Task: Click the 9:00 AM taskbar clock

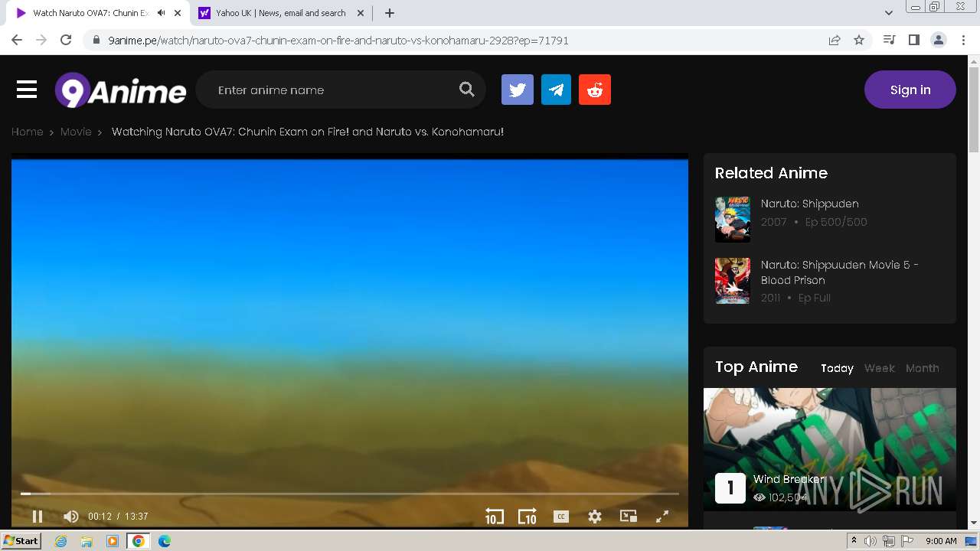Action: point(941,541)
